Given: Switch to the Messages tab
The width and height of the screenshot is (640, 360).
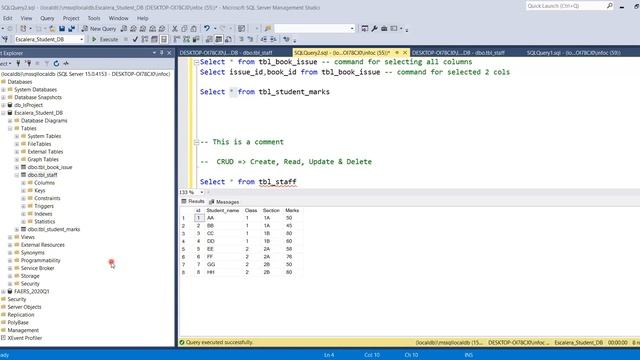Looking at the screenshot, I should click(224, 202).
